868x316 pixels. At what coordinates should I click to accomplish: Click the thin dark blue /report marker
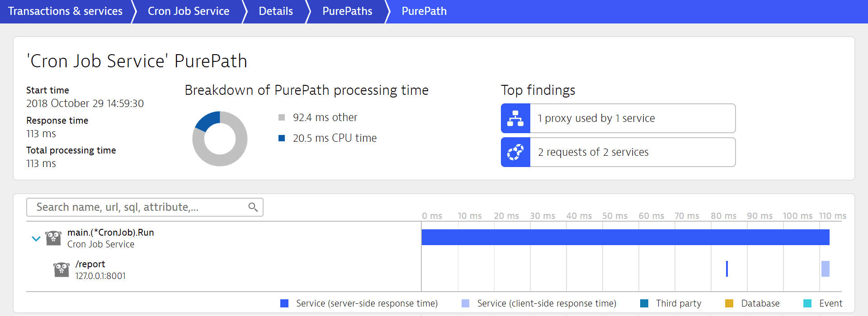727,269
